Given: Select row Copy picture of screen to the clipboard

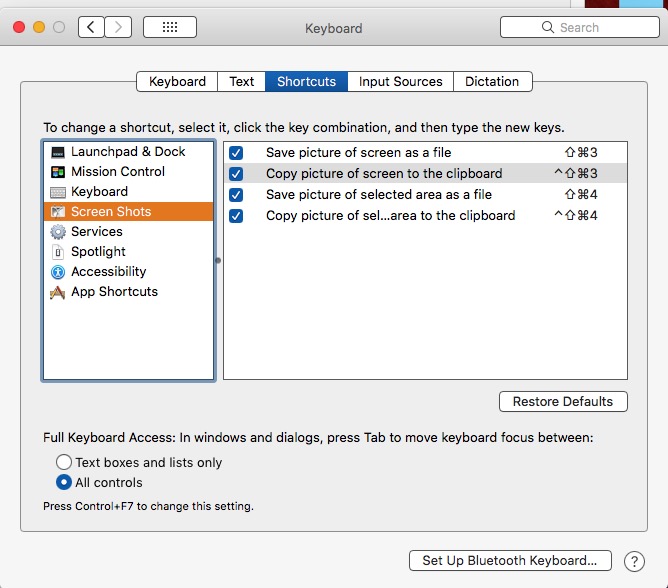Looking at the screenshot, I should pos(425,173).
